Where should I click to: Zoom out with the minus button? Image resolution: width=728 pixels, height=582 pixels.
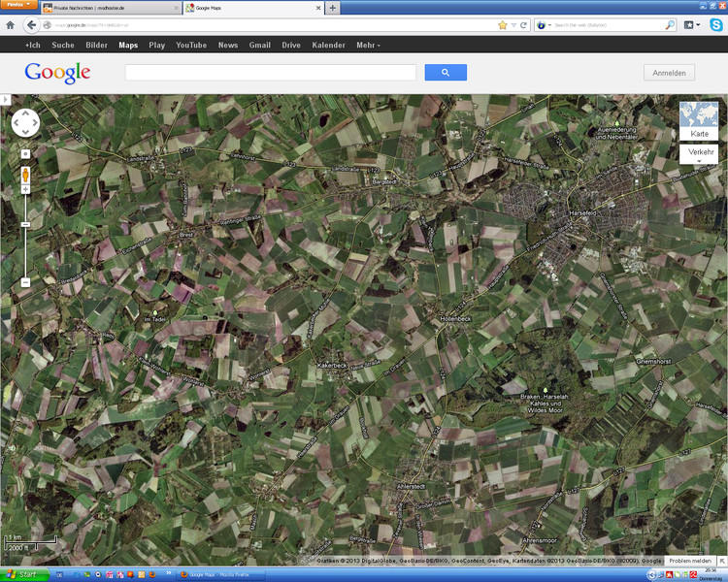25,282
